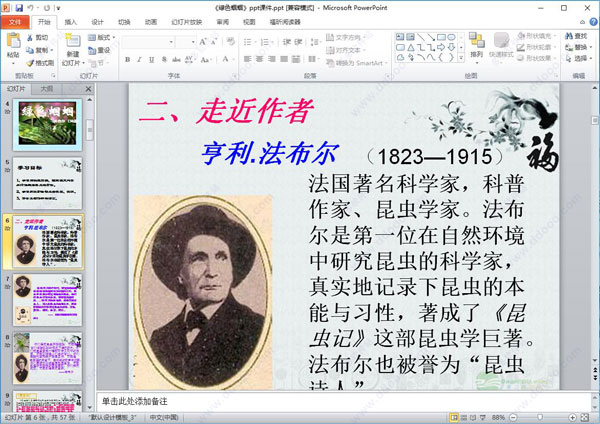Screen dimensions: 600x424
Task: Open the Replace (替换) dropdown
Action: pos(579,47)
